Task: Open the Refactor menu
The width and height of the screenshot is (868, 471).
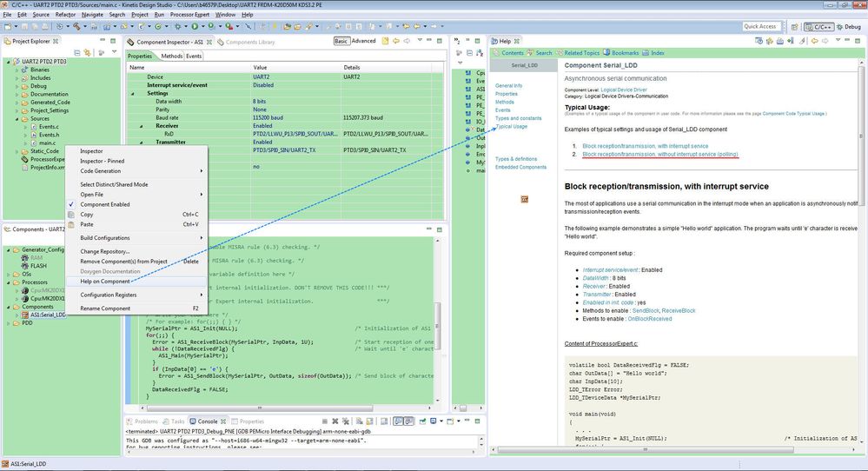Action: pos(65,15)
